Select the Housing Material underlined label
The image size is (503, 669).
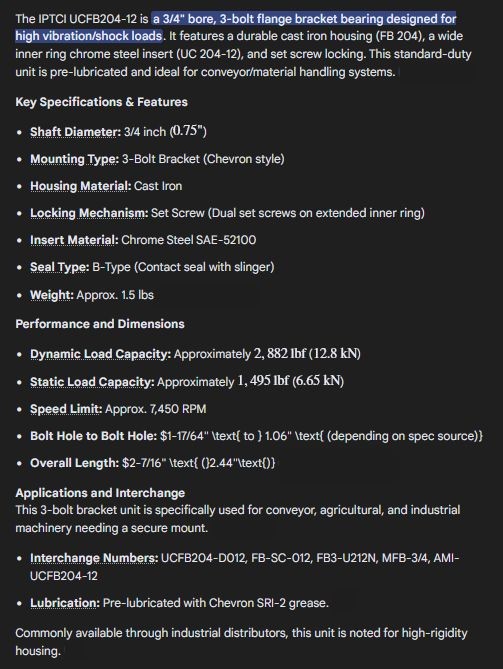(x=81, y=186)
